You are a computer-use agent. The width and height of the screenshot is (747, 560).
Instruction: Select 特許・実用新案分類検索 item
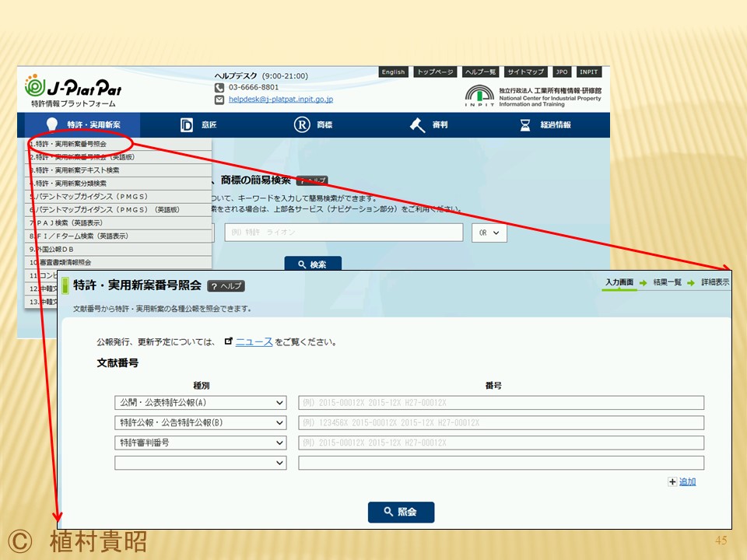coord(118,184)
